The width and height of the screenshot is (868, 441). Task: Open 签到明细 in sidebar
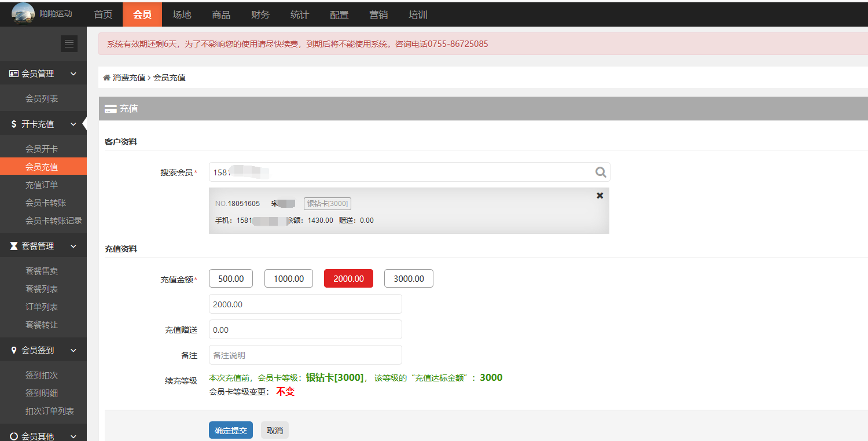tap(42, 393)
